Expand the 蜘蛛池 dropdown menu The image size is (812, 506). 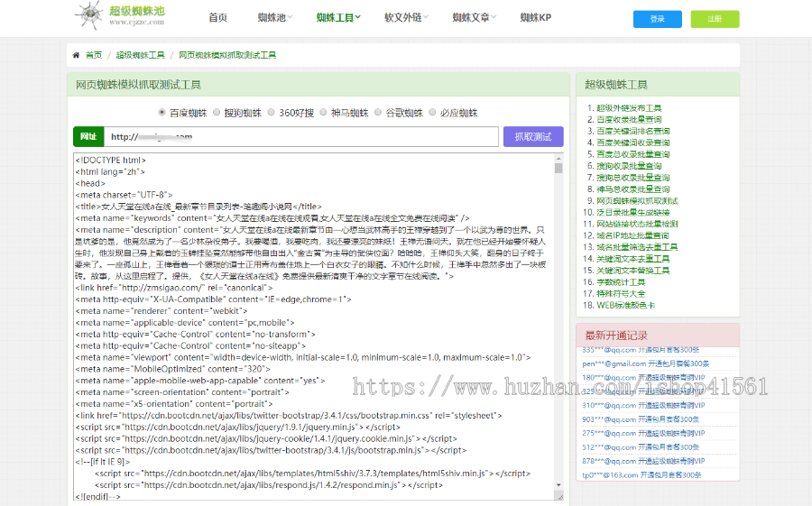tap(275, 18)
